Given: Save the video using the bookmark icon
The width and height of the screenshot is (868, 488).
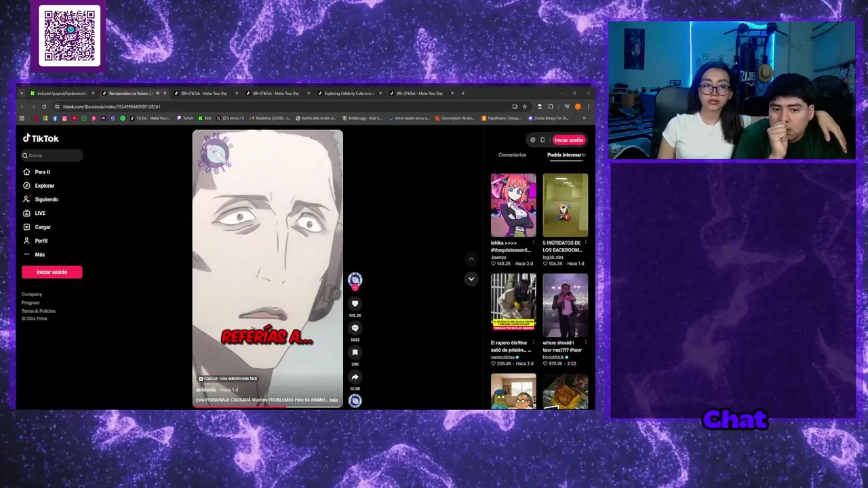Looking at the screenshot, I should (355, 352).
